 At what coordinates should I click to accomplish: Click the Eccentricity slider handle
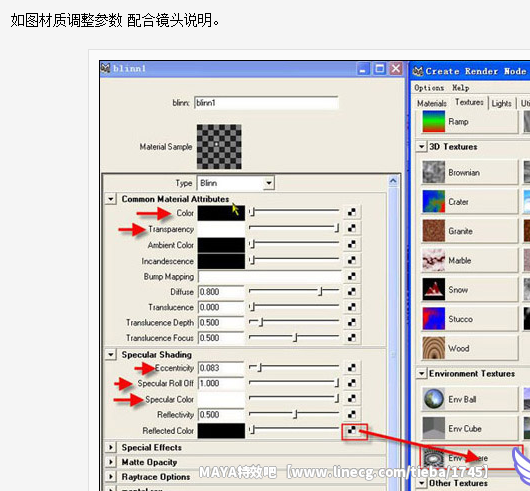coord(260,367)
